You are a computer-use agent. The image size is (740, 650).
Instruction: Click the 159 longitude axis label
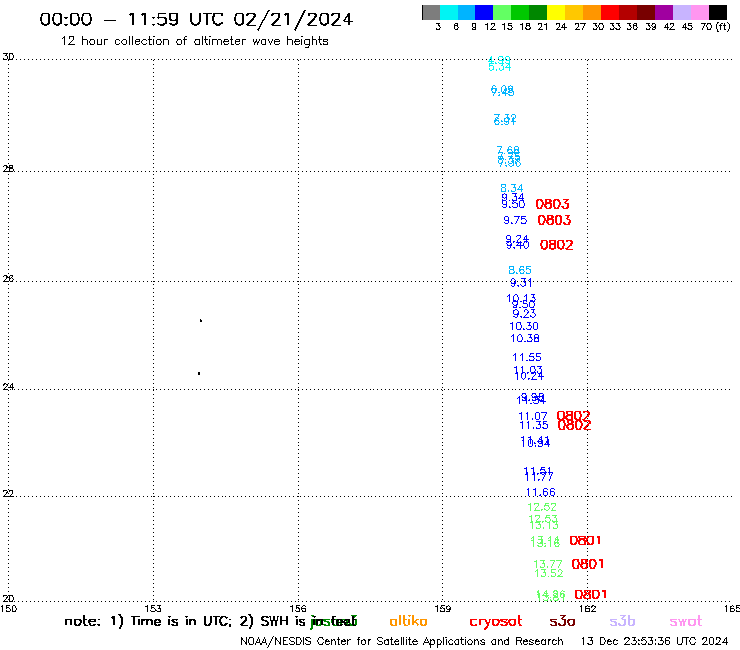(x=442, y=608)
